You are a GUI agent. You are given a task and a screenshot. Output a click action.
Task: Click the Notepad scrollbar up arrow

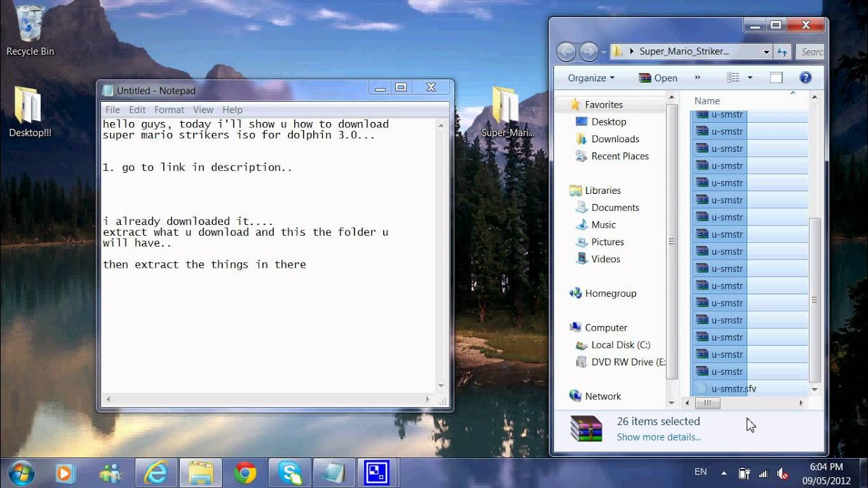pos(441,125)
